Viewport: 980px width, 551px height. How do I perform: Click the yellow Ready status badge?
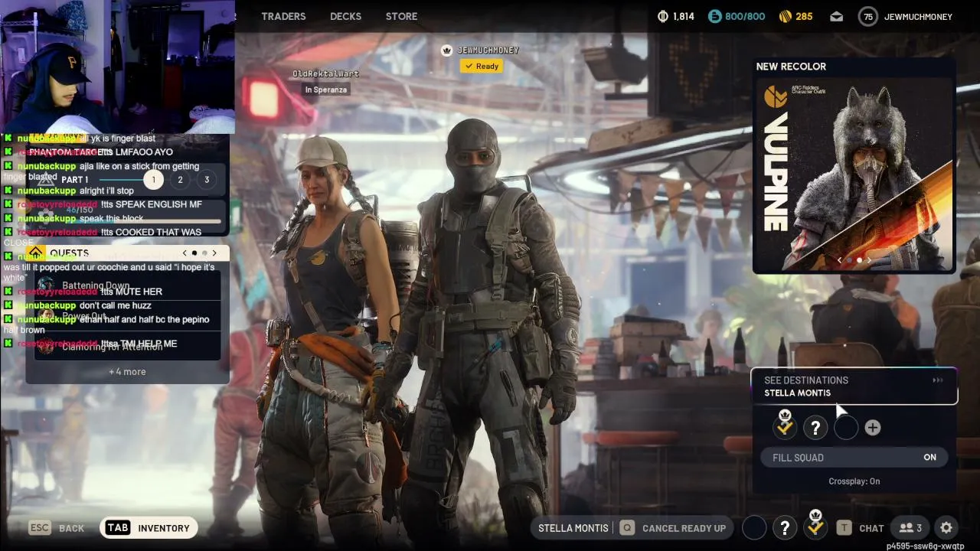pyautogui.click(x=482, y=67)
